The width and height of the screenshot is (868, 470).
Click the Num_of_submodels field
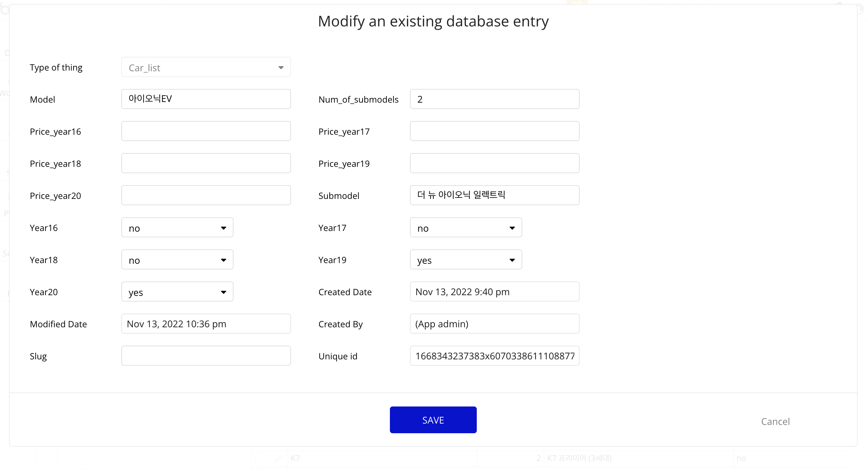[494, 99]
